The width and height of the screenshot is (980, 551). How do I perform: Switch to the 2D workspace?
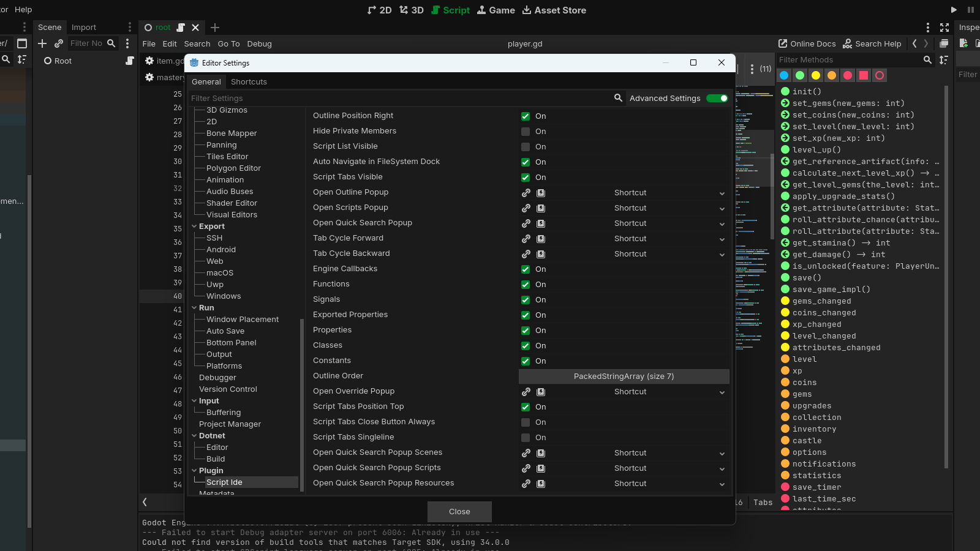[x=379, y=10]
